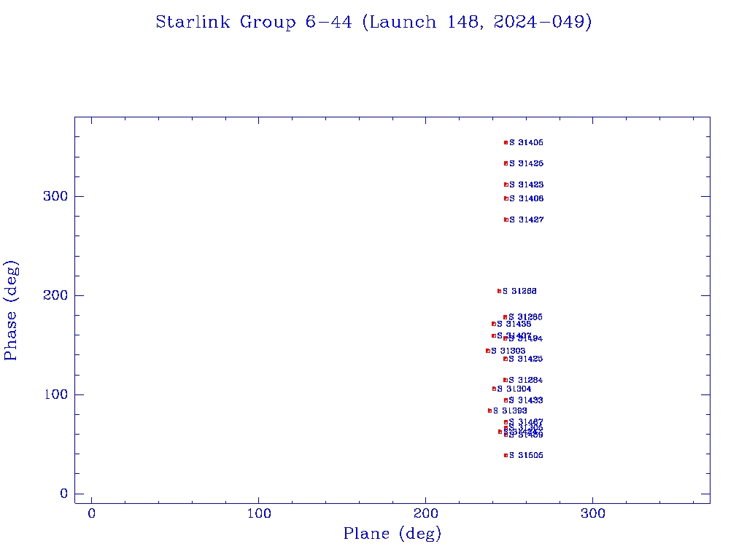Click the red marker beside S 31303

[x=488, y=351]
